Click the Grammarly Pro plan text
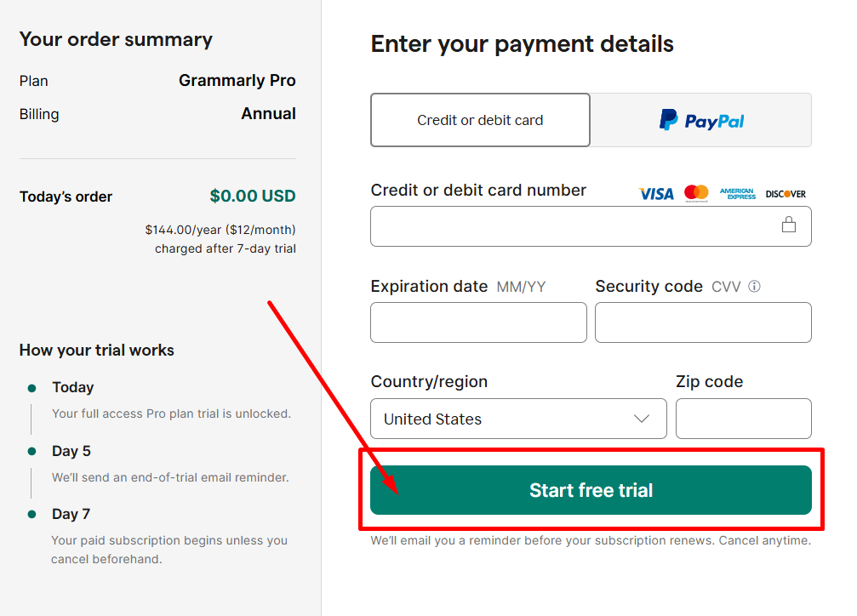The height and width of the screenshot is (616, 857). point(237,80)
